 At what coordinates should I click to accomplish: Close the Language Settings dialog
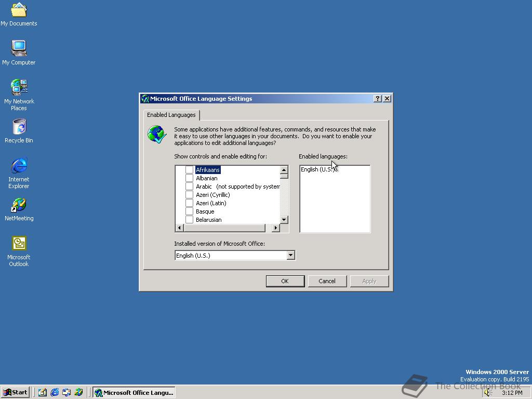click(387, 98)
